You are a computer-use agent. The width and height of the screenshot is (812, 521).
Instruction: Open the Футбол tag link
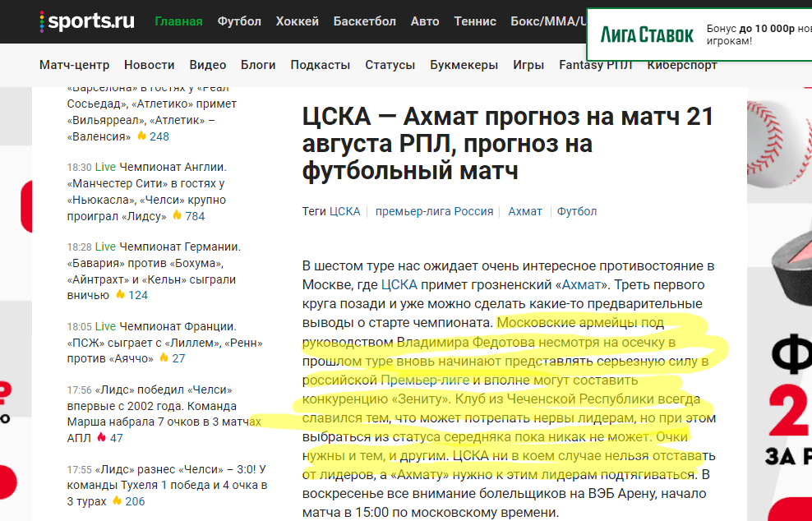(577, 211)
